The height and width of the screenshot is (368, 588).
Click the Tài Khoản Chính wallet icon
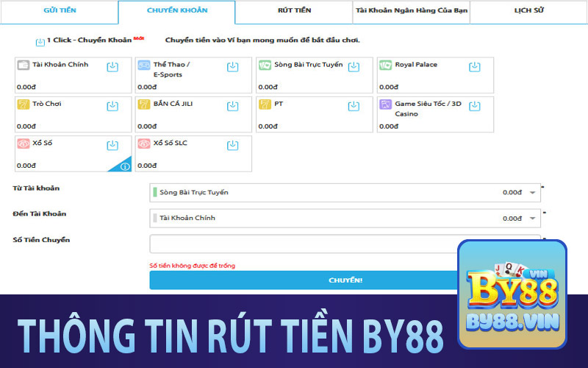24,65
